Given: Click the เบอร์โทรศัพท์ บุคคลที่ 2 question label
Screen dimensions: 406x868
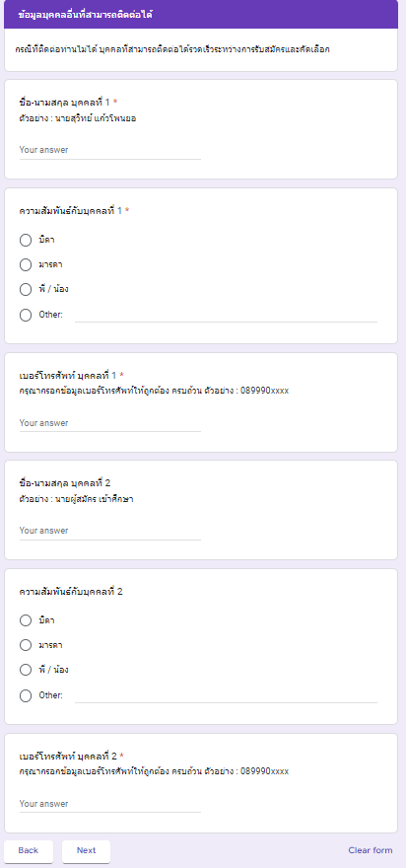Looking at the screenshot, I should click(x=69, y=757).
